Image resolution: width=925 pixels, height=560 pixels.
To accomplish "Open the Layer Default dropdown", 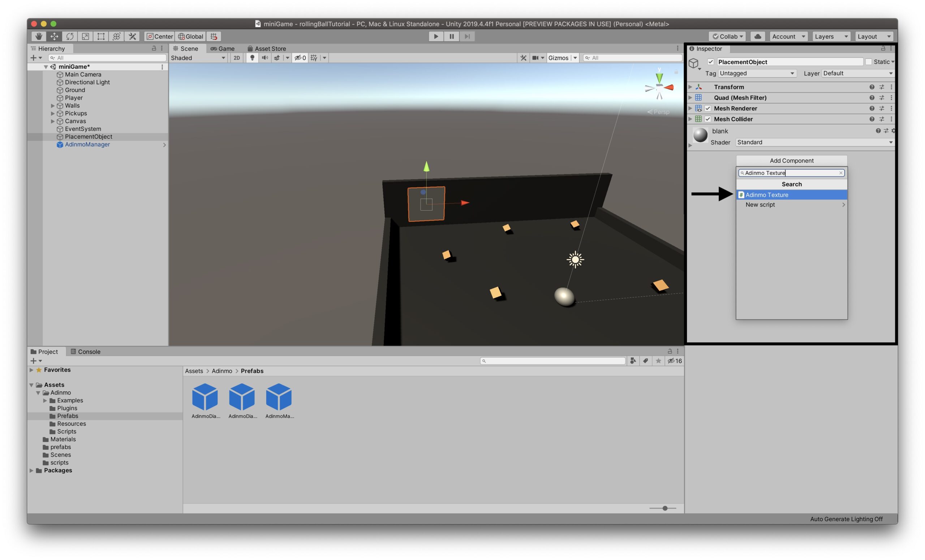I will (857, 74).
